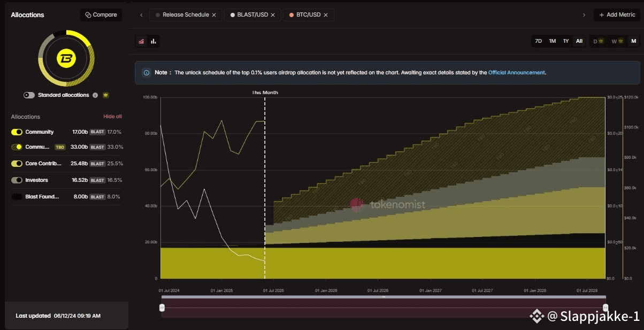Screen dimensions: 644x330
Task: Click the 01 Jan 2026 axis label
Action: (326, 290)
